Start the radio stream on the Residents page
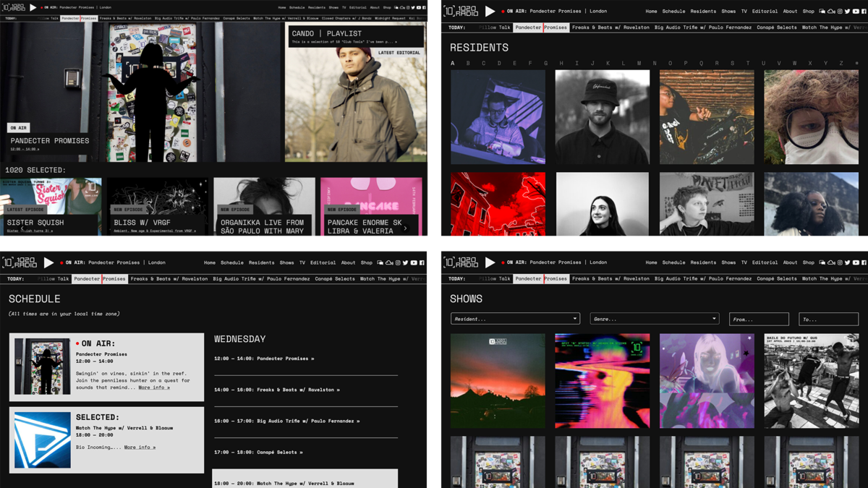Screen dimensions: 868x488 click(490, 11)
